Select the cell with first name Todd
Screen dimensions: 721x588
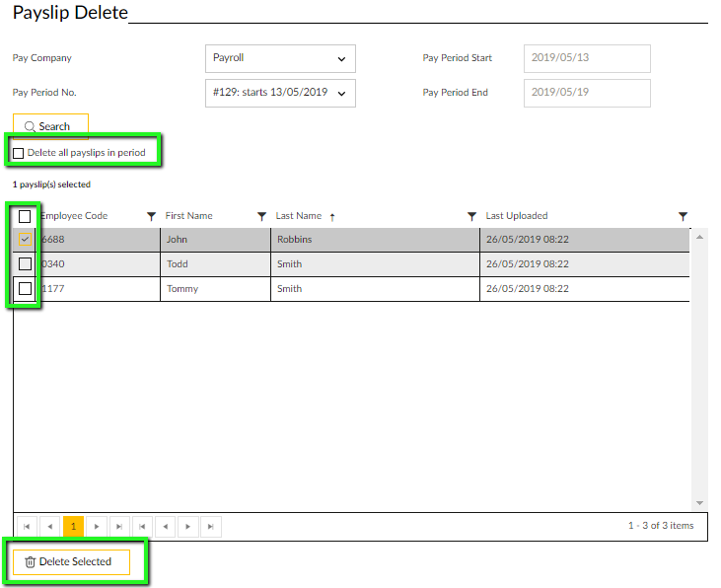[215, 264]
